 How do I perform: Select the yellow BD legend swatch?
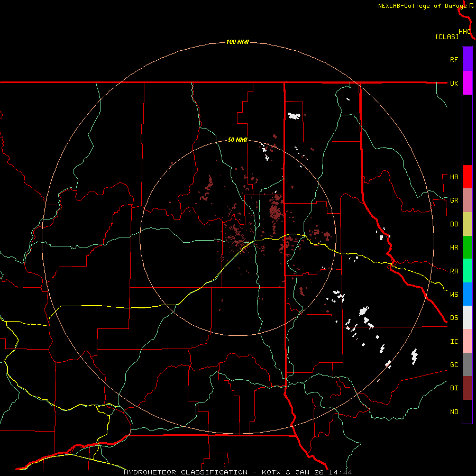(467, 224)
